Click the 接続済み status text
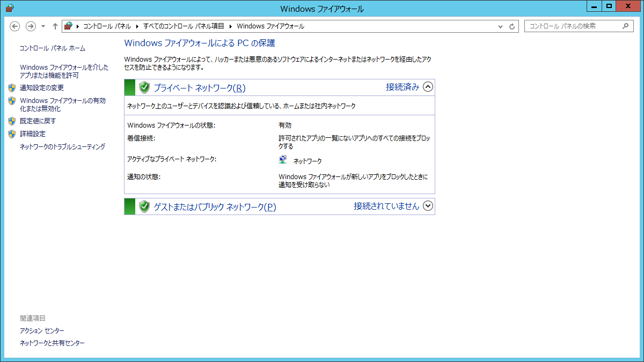644x362 pixels. tap(402, 87)
